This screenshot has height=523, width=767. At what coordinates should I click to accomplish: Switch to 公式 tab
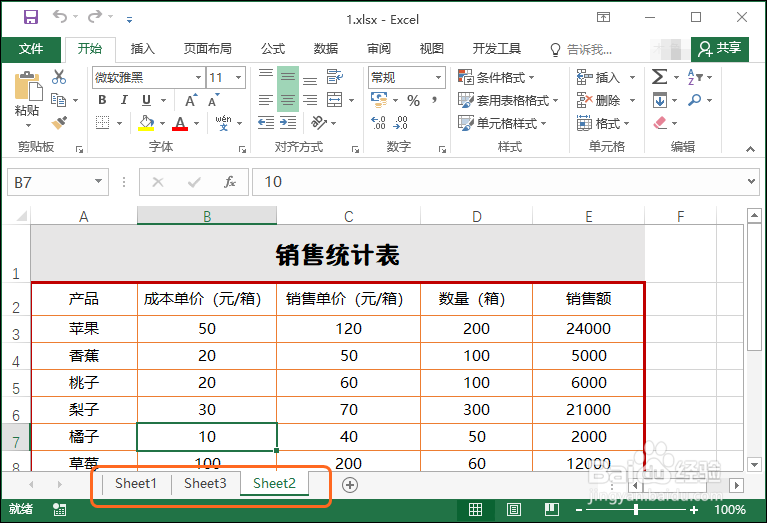(272, 49)
